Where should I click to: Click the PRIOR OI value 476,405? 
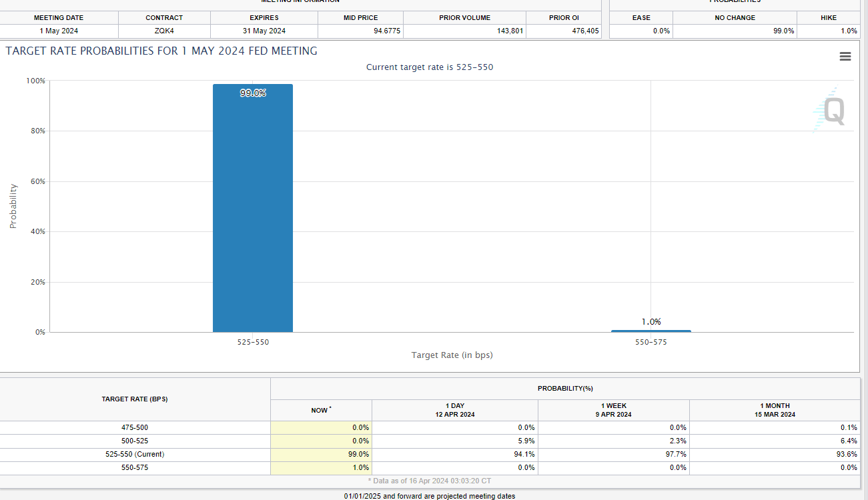(585, 31)
